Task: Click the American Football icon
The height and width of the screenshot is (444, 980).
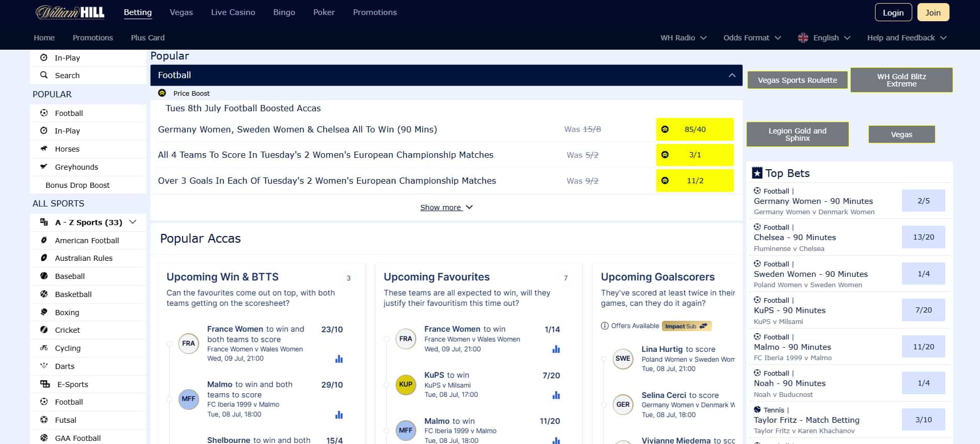Action: click(x=44, y=240)
